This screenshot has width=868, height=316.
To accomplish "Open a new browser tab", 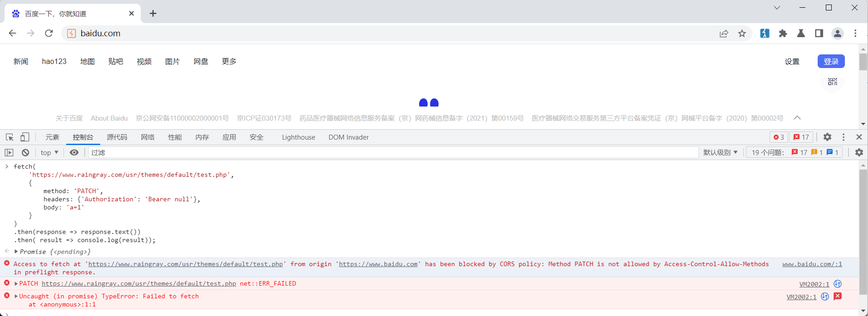I will tap(153, 14).
